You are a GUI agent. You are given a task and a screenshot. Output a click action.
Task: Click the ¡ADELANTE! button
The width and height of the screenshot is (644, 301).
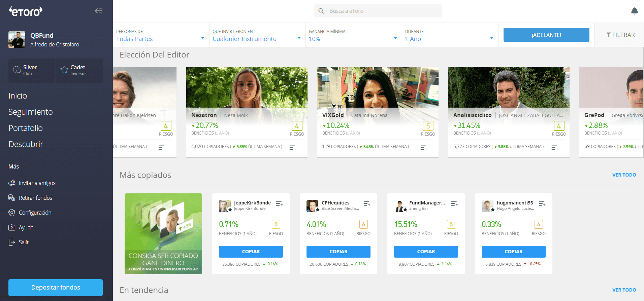click(546, 35)
